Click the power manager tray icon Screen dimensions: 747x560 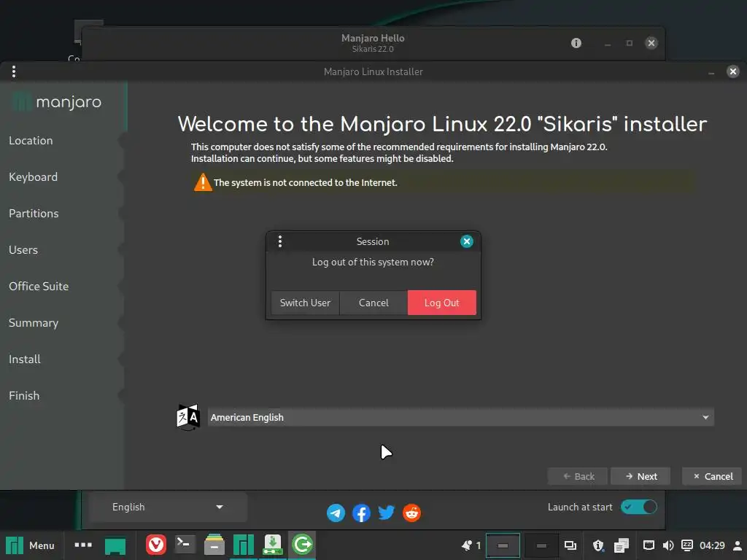(687, 545)
